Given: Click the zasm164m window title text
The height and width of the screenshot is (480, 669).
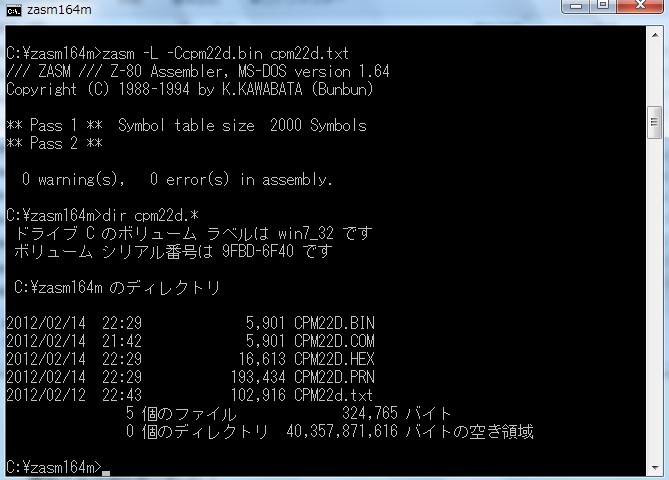Looking at the screenshot, I should tap(59, 9).
